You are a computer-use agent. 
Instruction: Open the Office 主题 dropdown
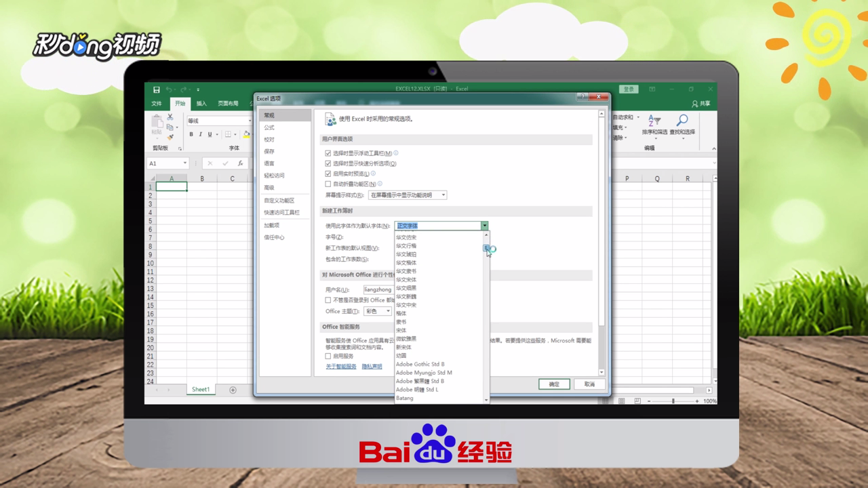[x=378, y=311]
